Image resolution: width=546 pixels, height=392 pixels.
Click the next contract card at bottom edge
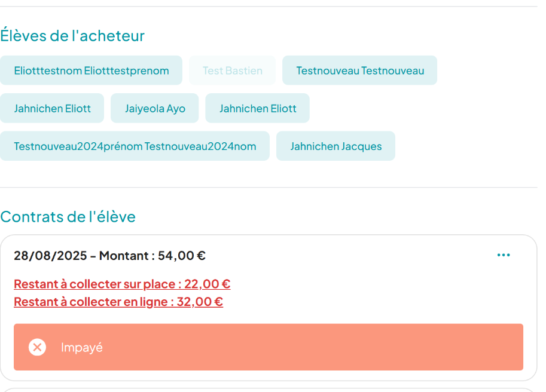(x=269, y=390)
